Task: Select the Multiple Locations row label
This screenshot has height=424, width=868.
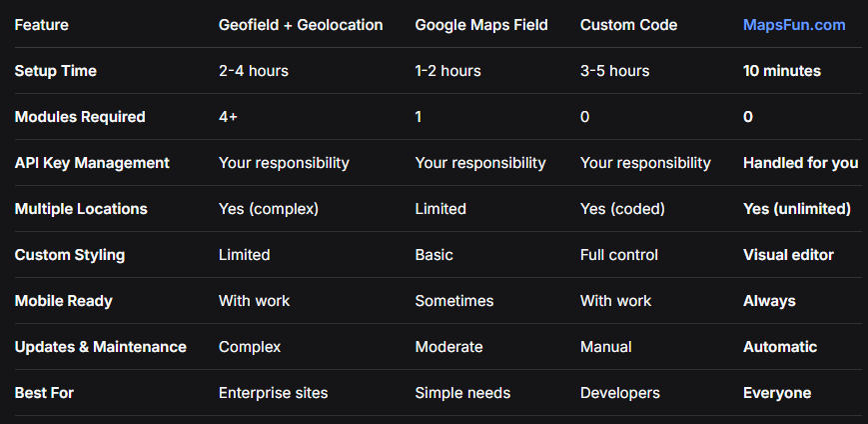Action: 81,209
